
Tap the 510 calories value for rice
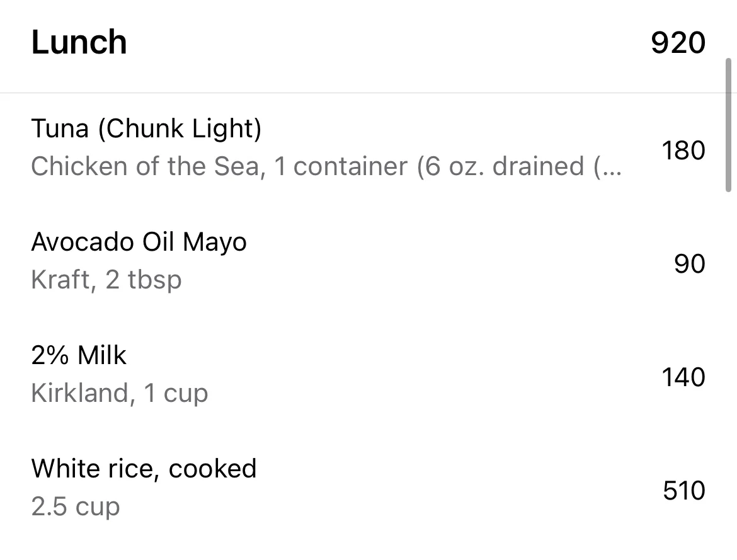tap(684, 491)
